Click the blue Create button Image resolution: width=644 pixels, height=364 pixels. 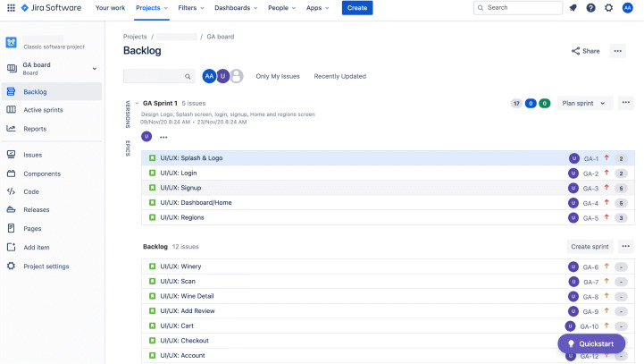point(357,8)
